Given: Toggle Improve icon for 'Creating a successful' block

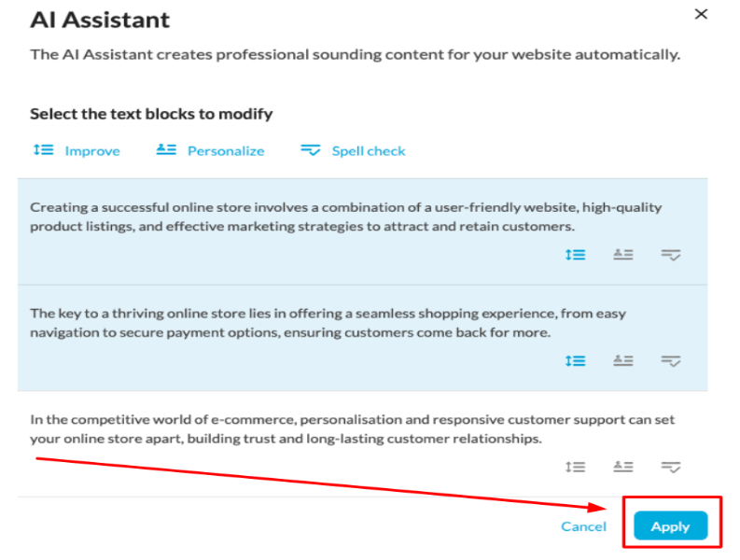Looking at the screenshot, I should tap(575, 255).
